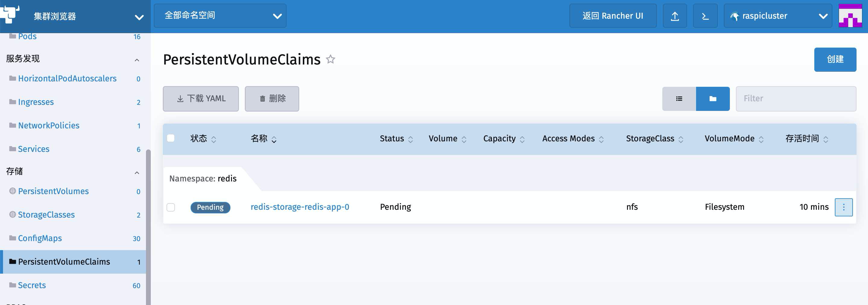Sort table by Capacity column
868x305 pixels.
[504, 139]
